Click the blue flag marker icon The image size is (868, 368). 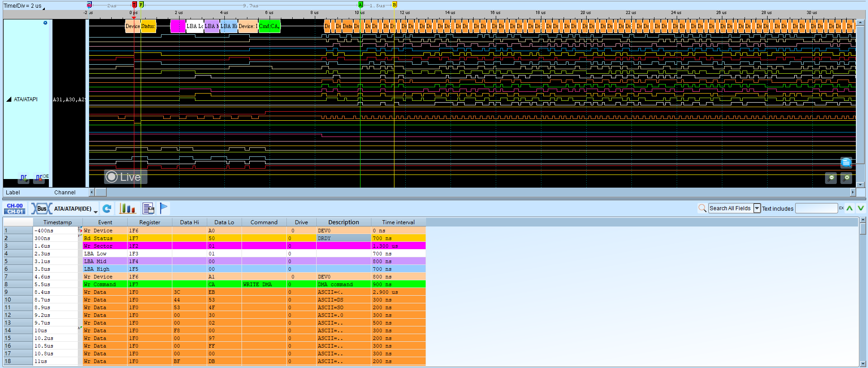164,208
